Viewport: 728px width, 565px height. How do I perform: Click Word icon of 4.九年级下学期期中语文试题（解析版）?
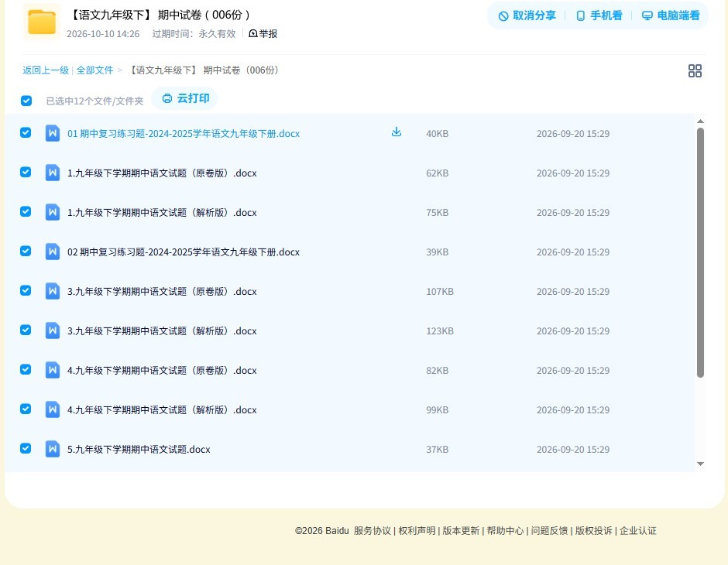pyautogui.click(x=53, y=409)
